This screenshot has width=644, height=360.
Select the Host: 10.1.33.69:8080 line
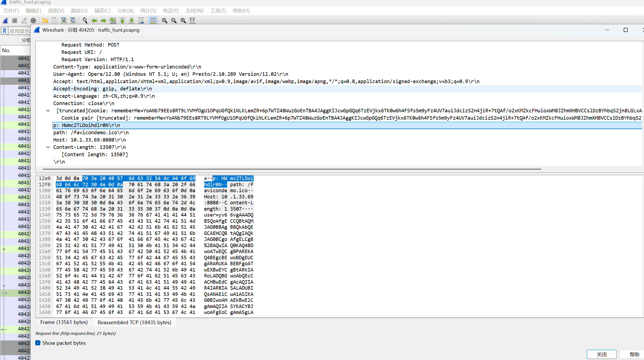coord(89,140)
